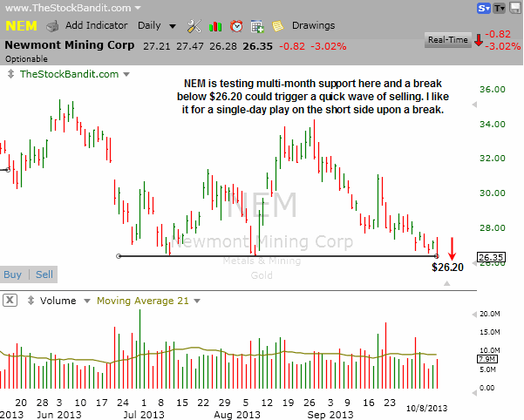Screen dimensions: 524x420
Task: Click the save disk icon
Action: tap(515, 8)
